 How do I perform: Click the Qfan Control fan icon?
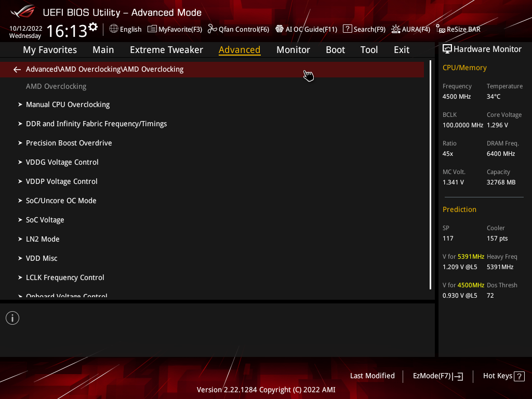212,29
